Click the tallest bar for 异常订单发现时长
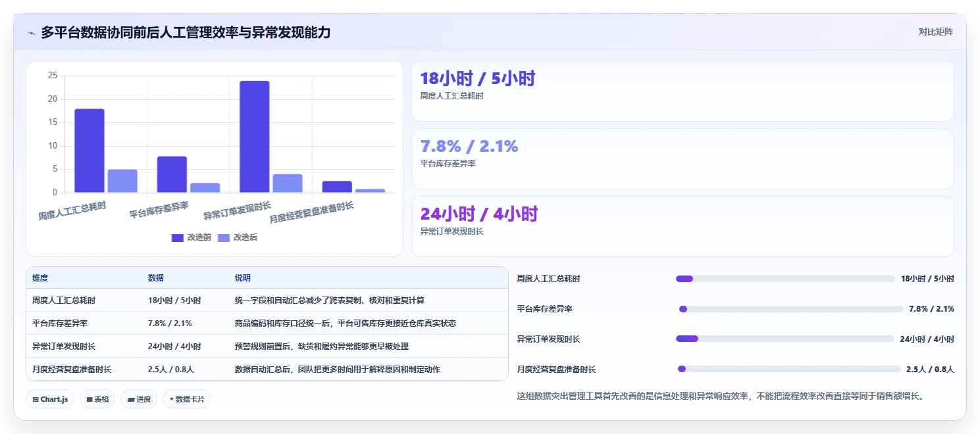This screenshot has height=434, width=980. point(255,137)
